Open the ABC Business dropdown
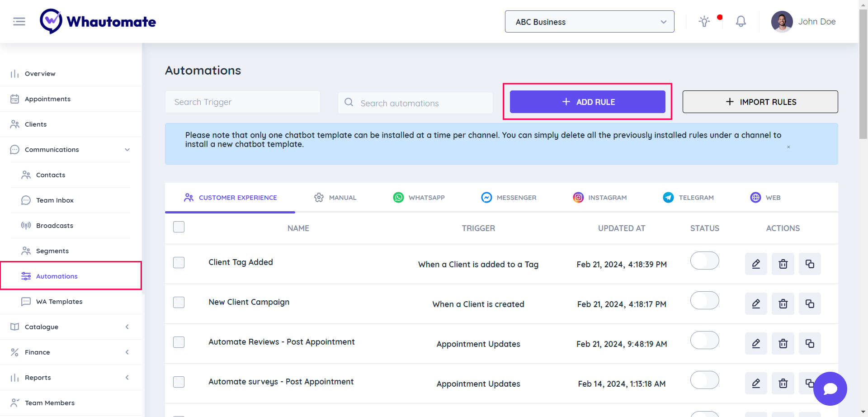868x417 pixels. point(589,22)
